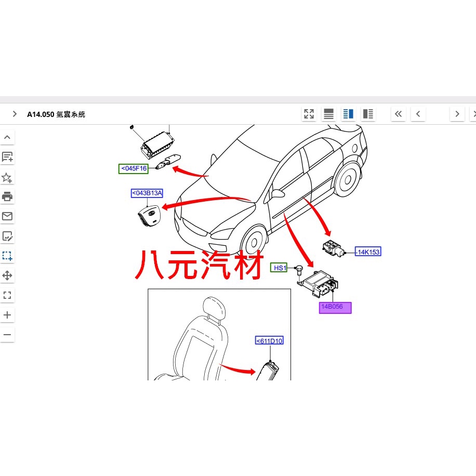Click the fit to screen icon
The width and height of the screenshot is (476, 476).
pos(7,295)
